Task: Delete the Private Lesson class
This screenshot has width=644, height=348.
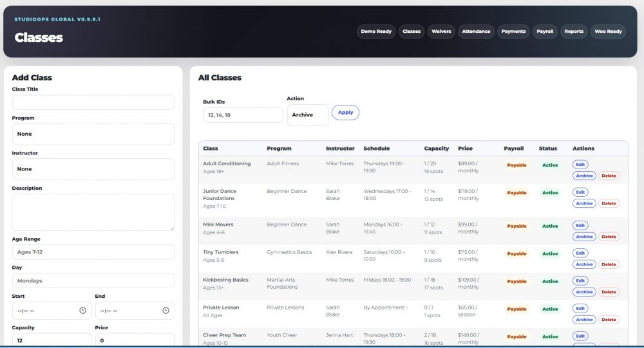Action: pos(609,320)
